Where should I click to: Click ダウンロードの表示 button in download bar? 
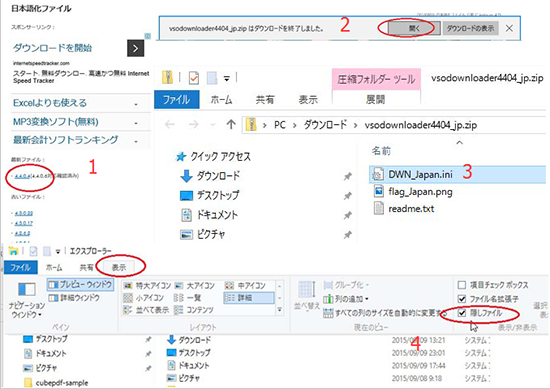pyautogui.click(x=470, y=28)
